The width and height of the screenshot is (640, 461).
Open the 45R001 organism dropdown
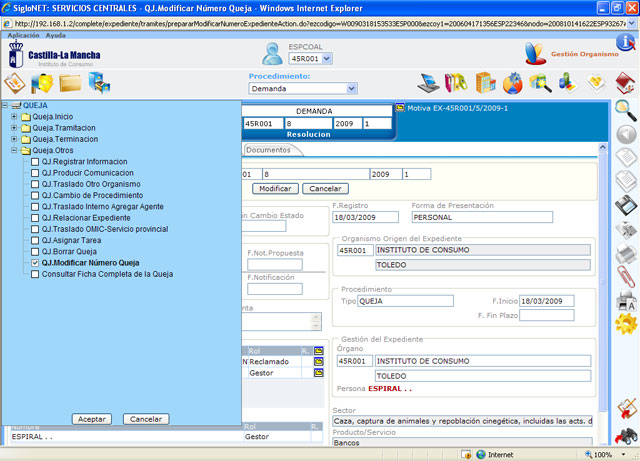(327, 59)
